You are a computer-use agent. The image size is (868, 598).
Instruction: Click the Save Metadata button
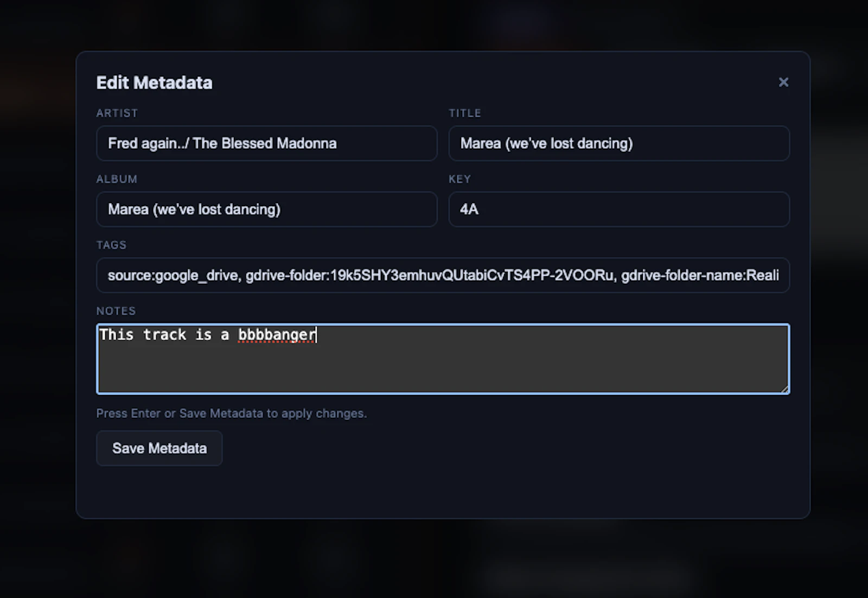[159, 448]
